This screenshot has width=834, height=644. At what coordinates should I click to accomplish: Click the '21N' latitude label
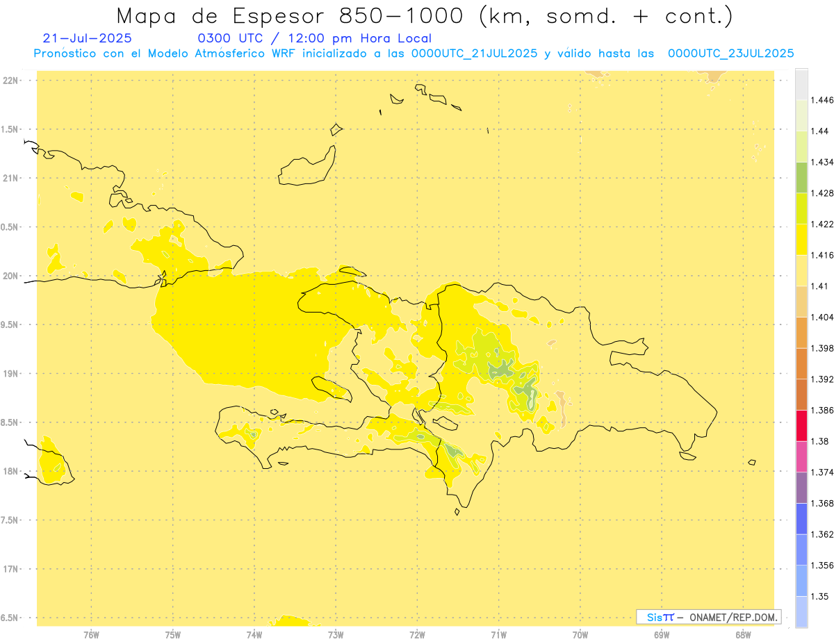pos(10,179)
